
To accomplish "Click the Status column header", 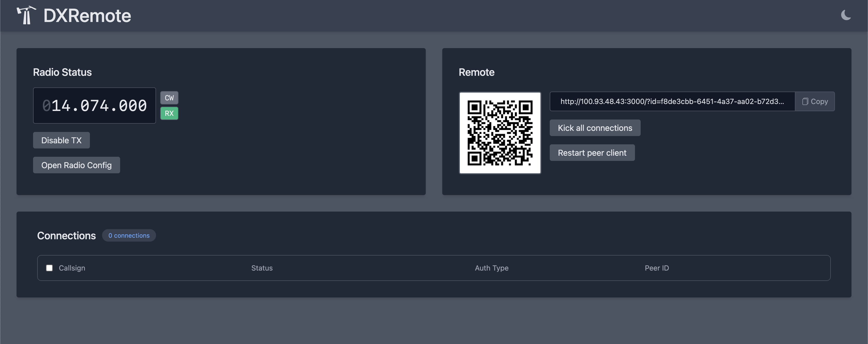I will [262, 268].
